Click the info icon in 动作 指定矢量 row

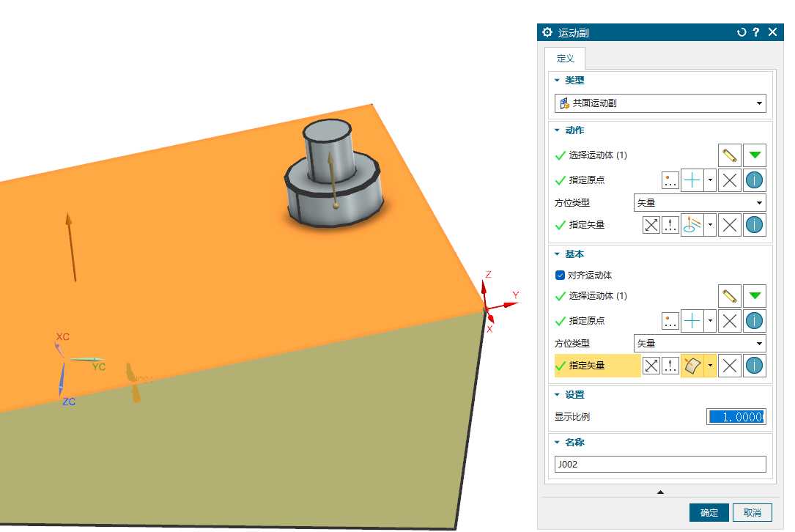pyautogui.click(x=755, y=225)
